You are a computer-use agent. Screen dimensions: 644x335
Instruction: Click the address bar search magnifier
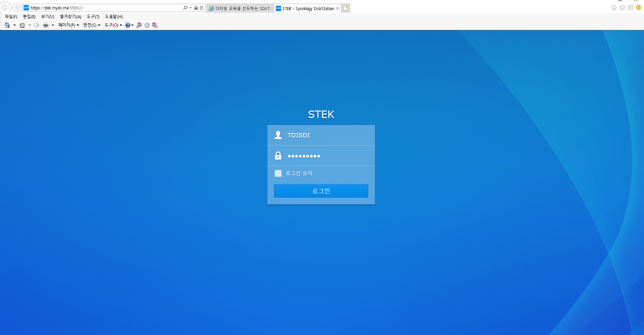[185, 8]
